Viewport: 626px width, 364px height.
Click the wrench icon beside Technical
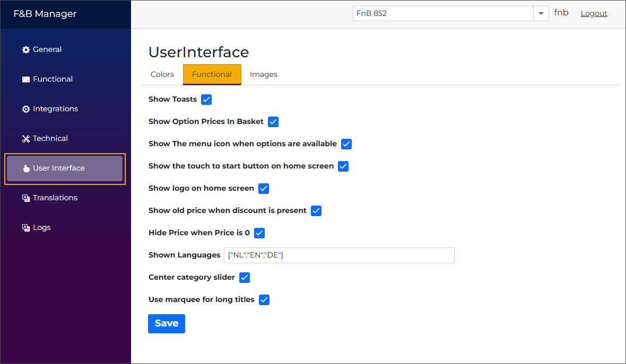(x=25, y=138)
